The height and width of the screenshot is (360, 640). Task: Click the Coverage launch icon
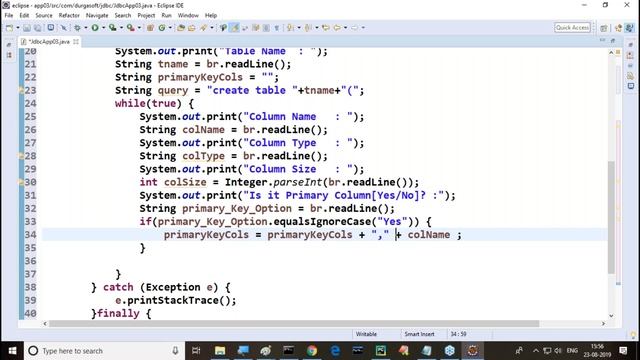tap(112, 28)
